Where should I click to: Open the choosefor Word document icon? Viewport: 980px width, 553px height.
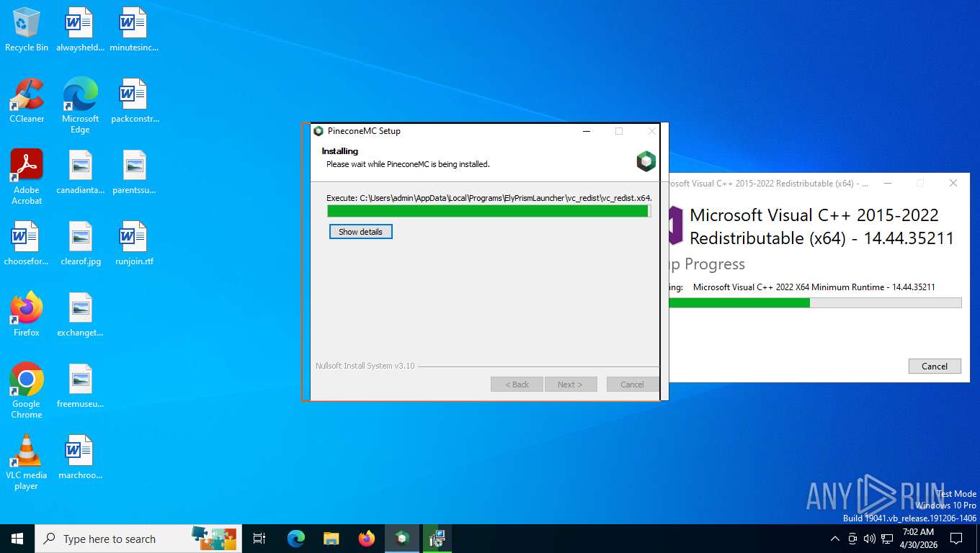tap(27, 243)
